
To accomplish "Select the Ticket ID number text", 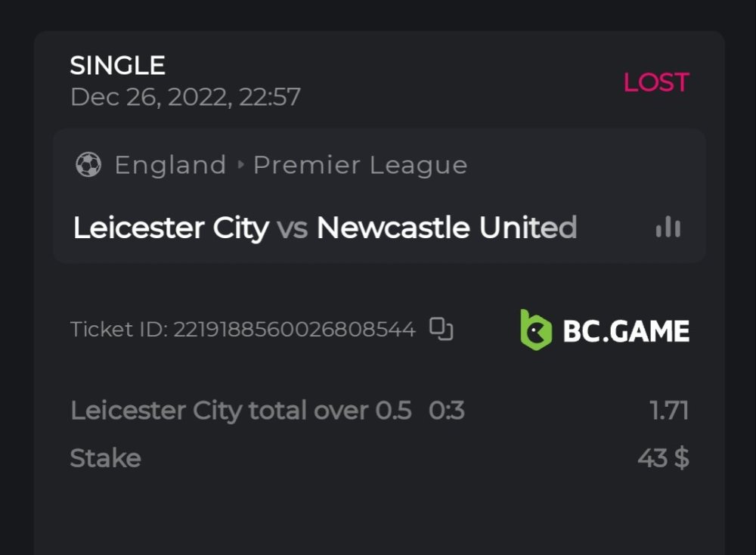I will pyautogui.click(x=294, y=330).
